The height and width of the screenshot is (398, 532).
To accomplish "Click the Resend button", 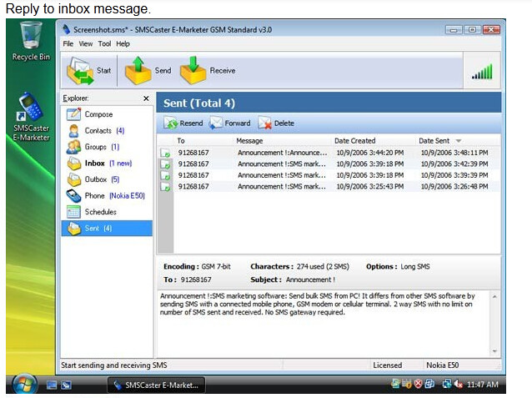I will (x=183, y=123).
